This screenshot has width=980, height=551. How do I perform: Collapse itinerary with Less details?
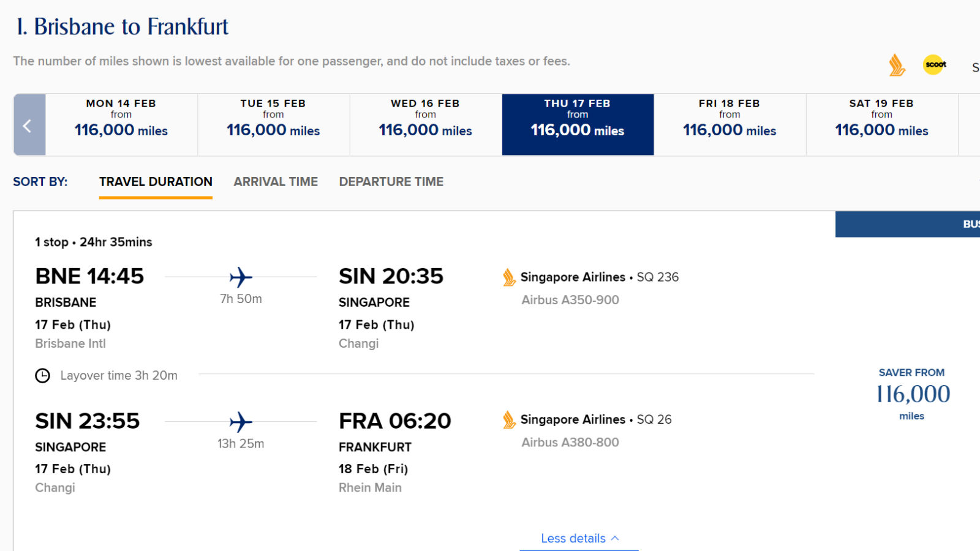click(579, 538)
